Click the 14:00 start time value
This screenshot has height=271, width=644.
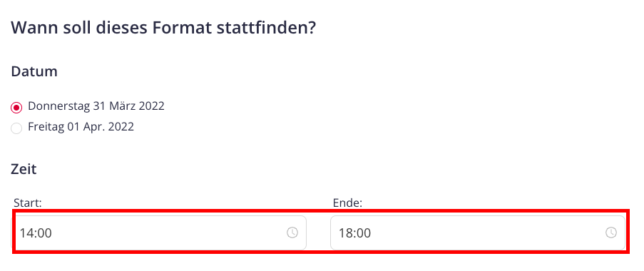point(36,233)
